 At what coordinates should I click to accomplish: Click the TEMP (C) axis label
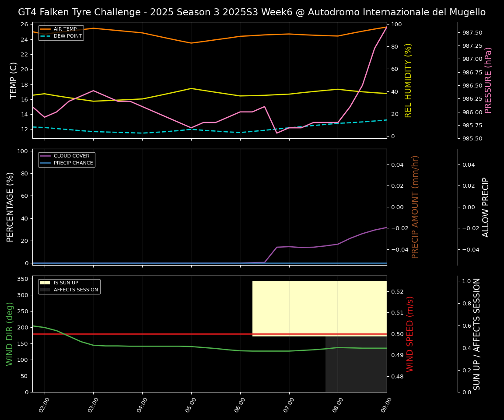tap(13, 80)
